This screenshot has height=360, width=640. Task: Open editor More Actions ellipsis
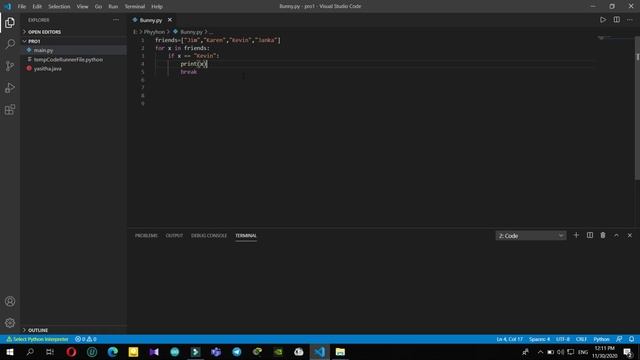pyautogui.click(x=630, y=20)
